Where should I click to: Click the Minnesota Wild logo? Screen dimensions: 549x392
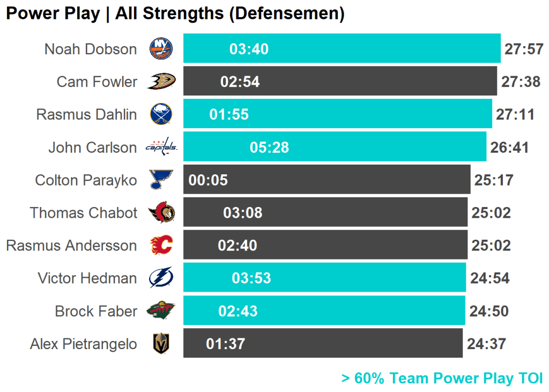click(x=161, y=310)
